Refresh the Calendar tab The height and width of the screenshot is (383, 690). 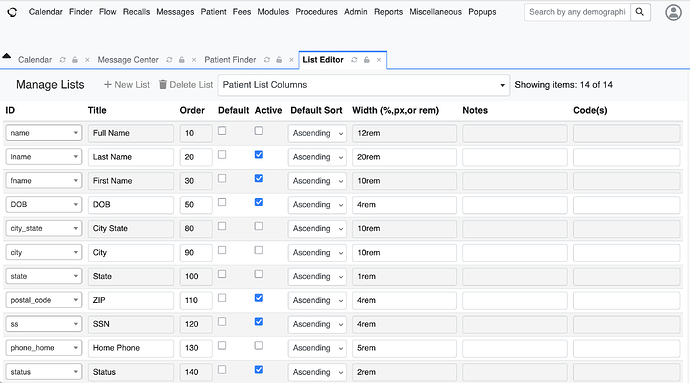62,60
